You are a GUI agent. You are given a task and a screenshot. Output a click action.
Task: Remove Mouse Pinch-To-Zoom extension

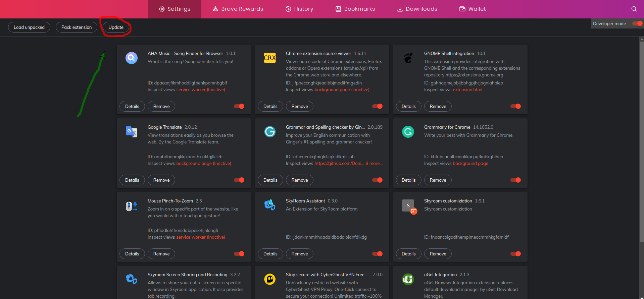click(x=161, y=254)
